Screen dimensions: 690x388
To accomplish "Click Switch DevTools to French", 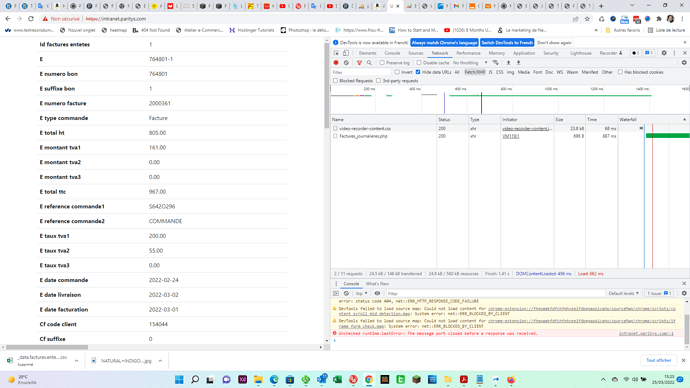I will (507, 43).
